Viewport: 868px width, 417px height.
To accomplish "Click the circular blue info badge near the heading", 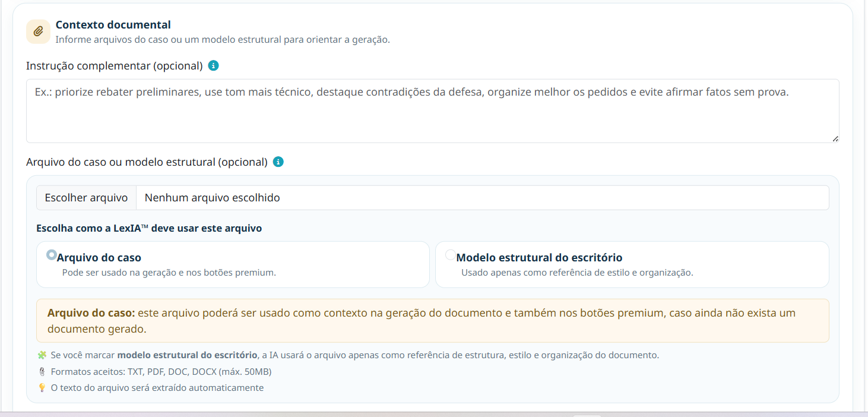I will (x=214, y=65).
